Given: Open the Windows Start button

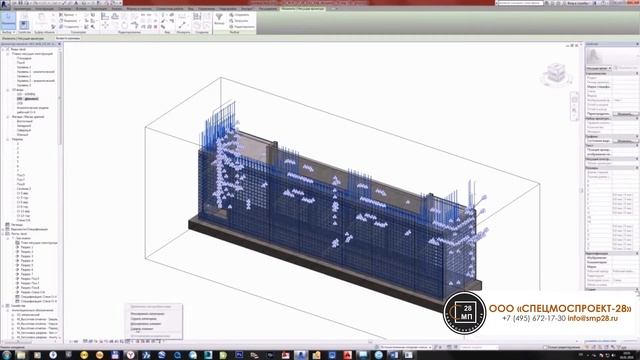Looking at the screenshot, I should [6, 355].
